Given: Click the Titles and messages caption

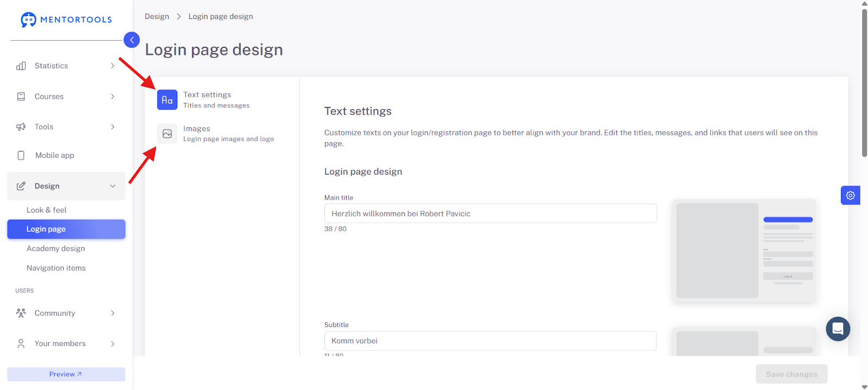Looking at the screenshot, I should pyautogui.click(x=216, y=106).
